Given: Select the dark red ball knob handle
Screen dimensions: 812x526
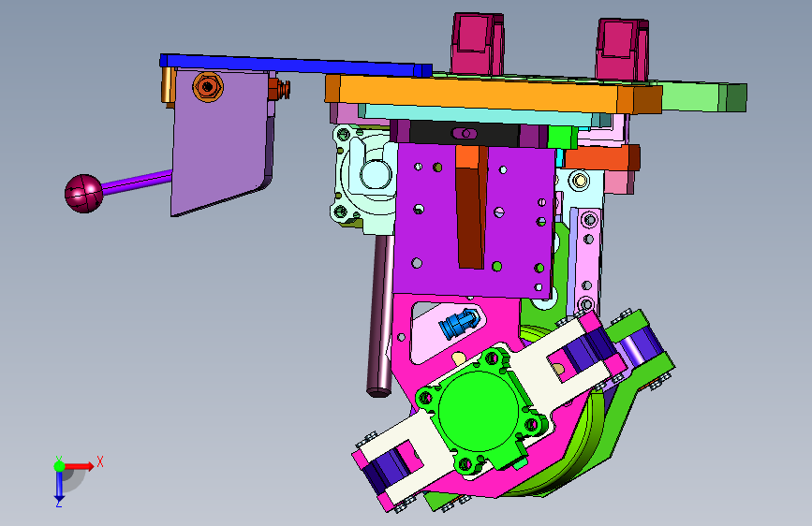Looking at the screenshot, I should pos(83,193).
